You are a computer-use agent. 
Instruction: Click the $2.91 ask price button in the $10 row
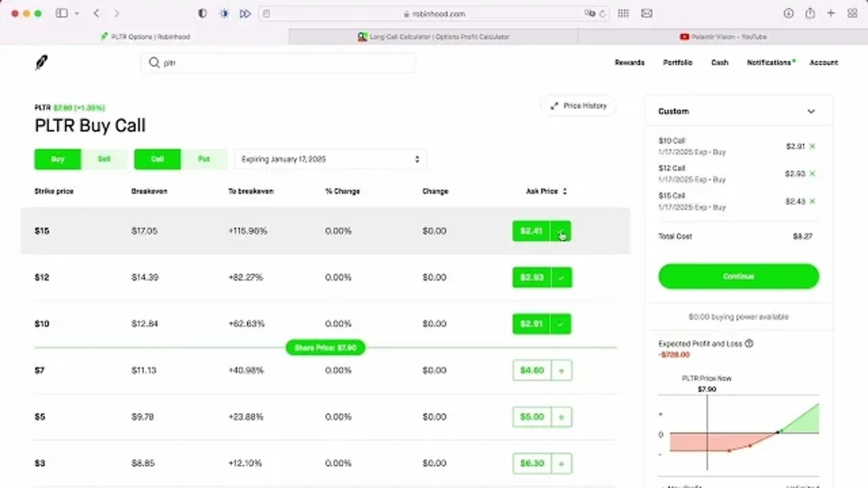(531, 324)
